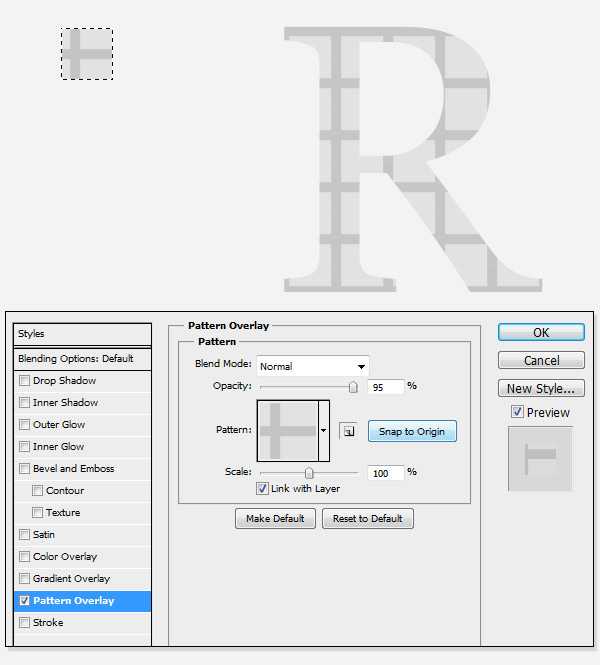
Task: Toggle Link with Layer checkbox
Action: point(262,489)
